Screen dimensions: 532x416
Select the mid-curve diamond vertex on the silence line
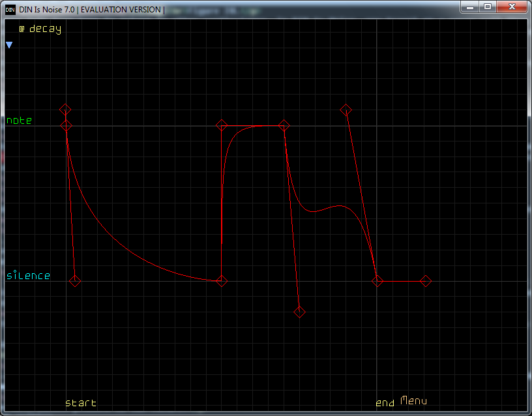[222, 281]
